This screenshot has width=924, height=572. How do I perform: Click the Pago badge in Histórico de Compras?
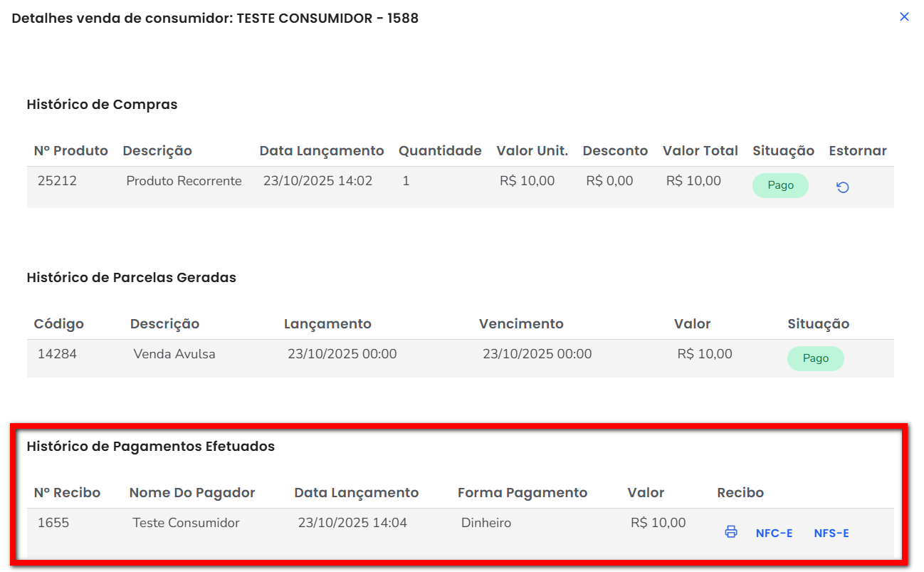tap(780, 185)
